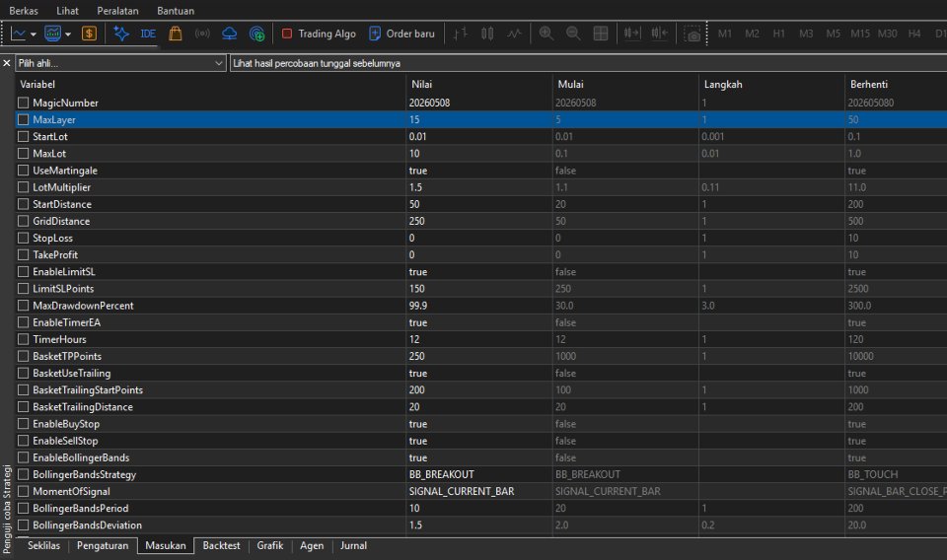Open the cloud VPS hosting icon
This screenshot has height=560, width=947.
point(230,34)
